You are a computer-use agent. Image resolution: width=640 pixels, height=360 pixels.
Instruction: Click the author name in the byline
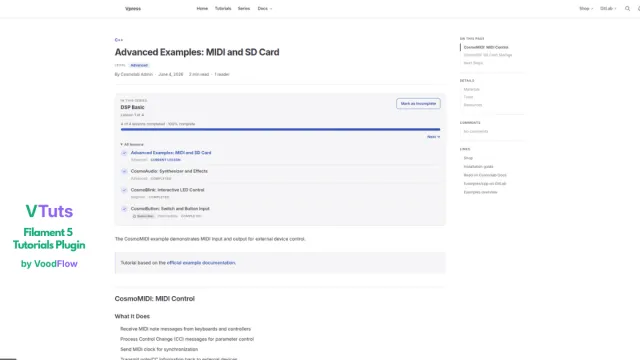[x=136, y=74]
